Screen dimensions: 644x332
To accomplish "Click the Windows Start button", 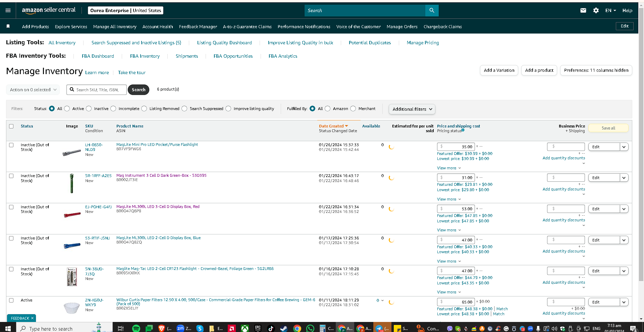I will pyautogui.click(x=8, y=328).
